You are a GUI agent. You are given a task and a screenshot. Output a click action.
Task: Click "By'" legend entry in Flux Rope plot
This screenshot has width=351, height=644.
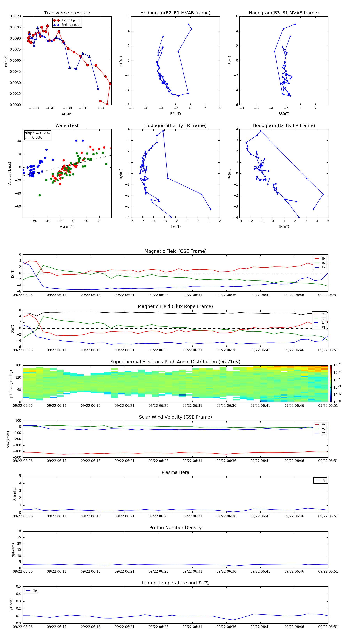320,318
